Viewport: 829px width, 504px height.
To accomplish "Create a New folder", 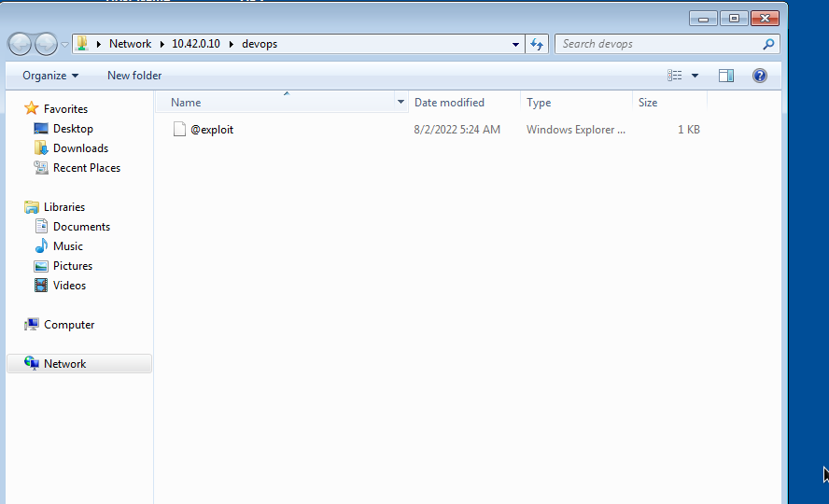I will click(x=134, y=76).
